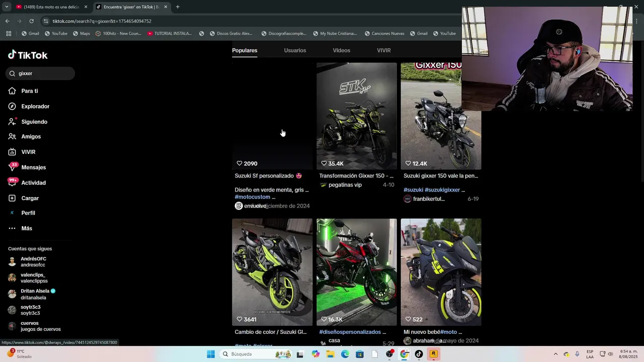Open the apps grid in the bookmarks bar
The height and width of the screenshot is (362, 644).
(9, 34)
